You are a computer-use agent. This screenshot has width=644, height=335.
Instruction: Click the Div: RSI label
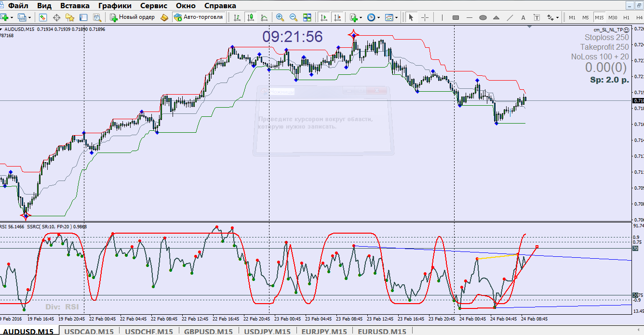62,307
